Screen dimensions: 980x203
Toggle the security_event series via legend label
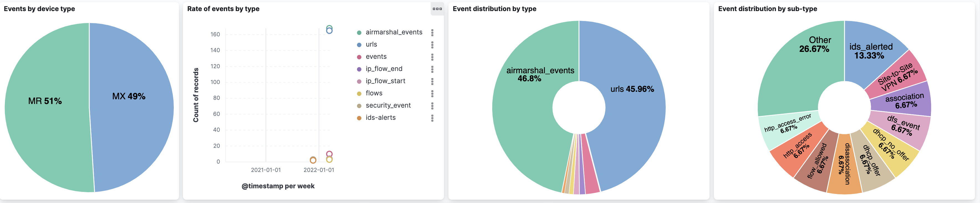point(388,105)
